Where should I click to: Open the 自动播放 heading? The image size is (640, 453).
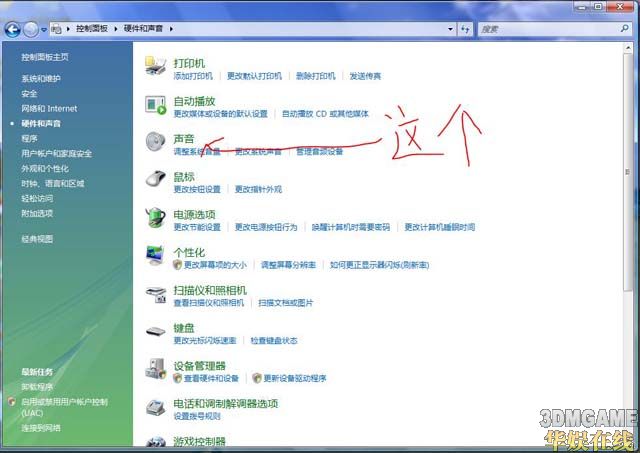point(194,101)
